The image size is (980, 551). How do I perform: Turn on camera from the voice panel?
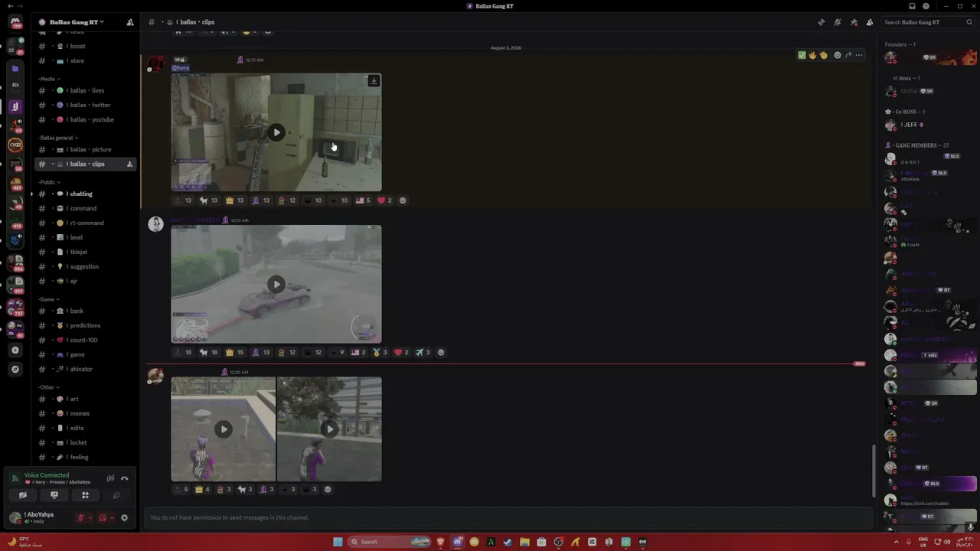coord(22,495)
